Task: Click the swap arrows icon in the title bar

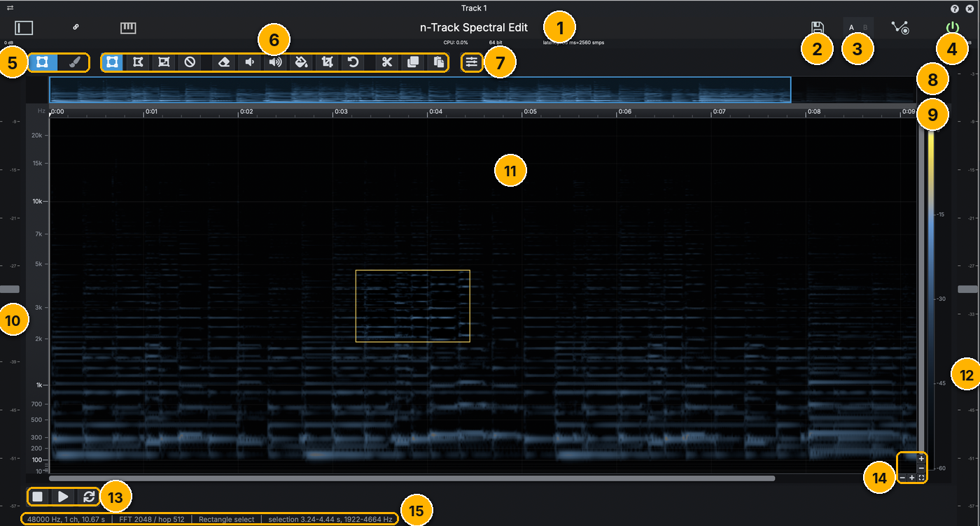Action: coord(10,8)
